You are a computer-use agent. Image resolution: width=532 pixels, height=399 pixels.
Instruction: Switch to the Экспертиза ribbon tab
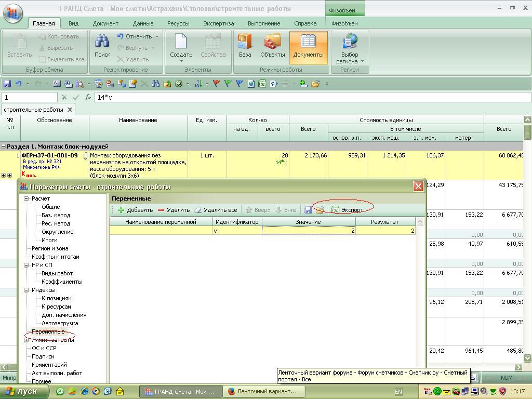(218, 23)
